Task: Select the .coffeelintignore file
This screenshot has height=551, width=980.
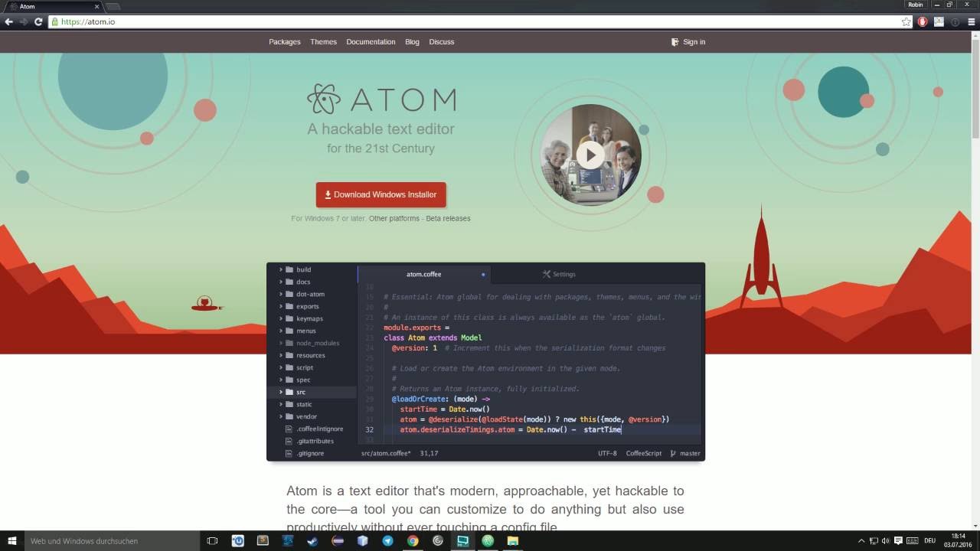Action: tap(312, 429)
